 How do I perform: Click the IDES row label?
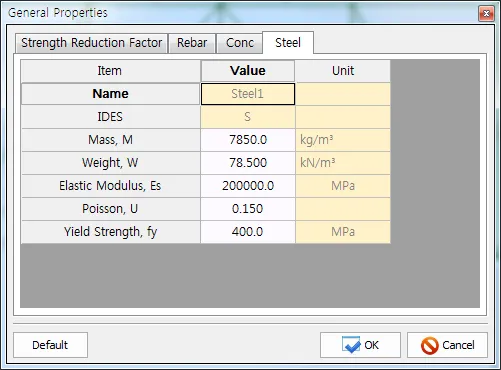110,117
